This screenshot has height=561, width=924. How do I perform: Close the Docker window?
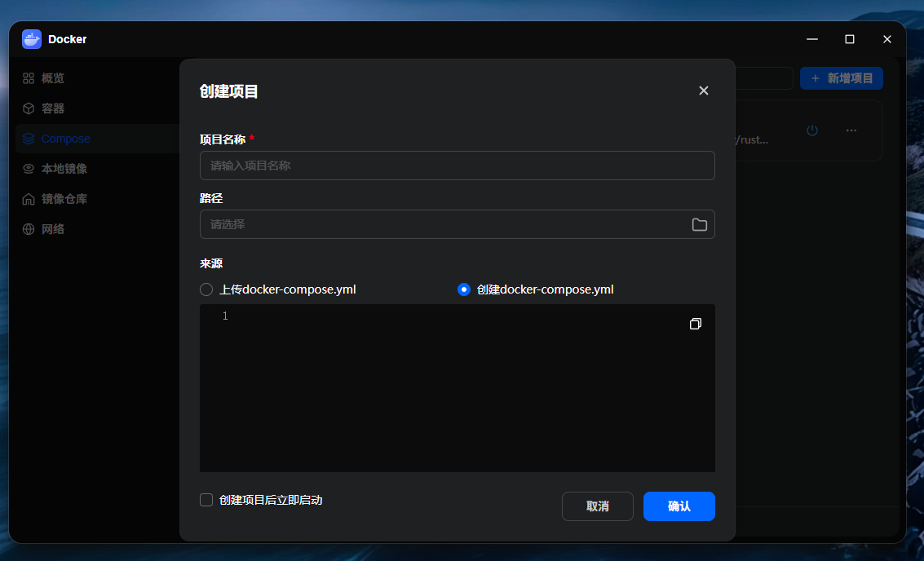pyautogui.click(x=886, y=39)
